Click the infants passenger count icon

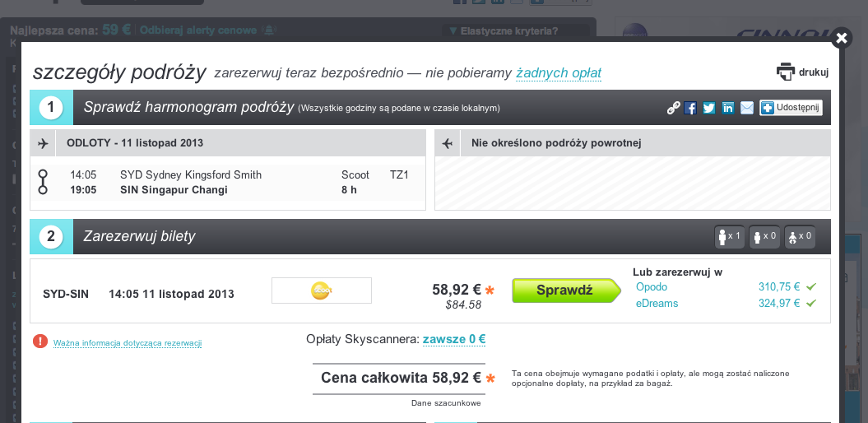coord(800,237)
